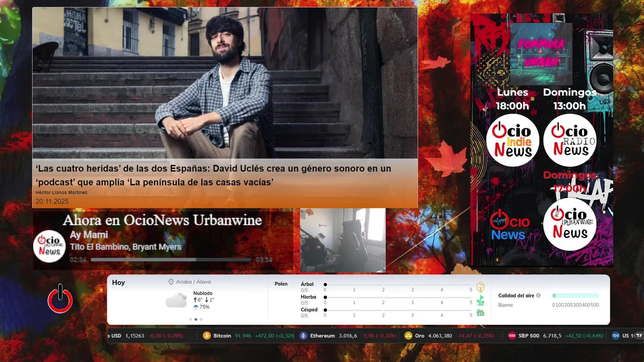Click the Calidad del aire label
This screenshot has width=644, height=362.
click(516, 296)
